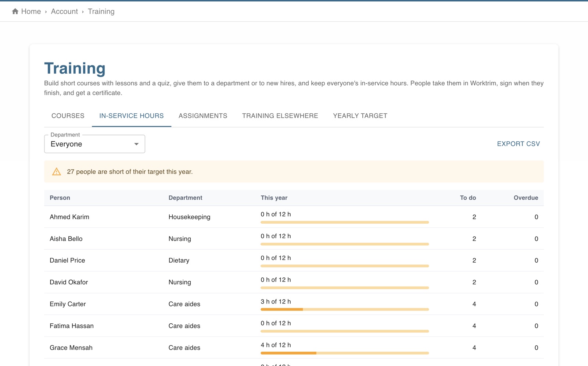Open the Yearly Target tab
Viewport: 588px width, 366px height.
pyautogui.click(x=360, y=116)
